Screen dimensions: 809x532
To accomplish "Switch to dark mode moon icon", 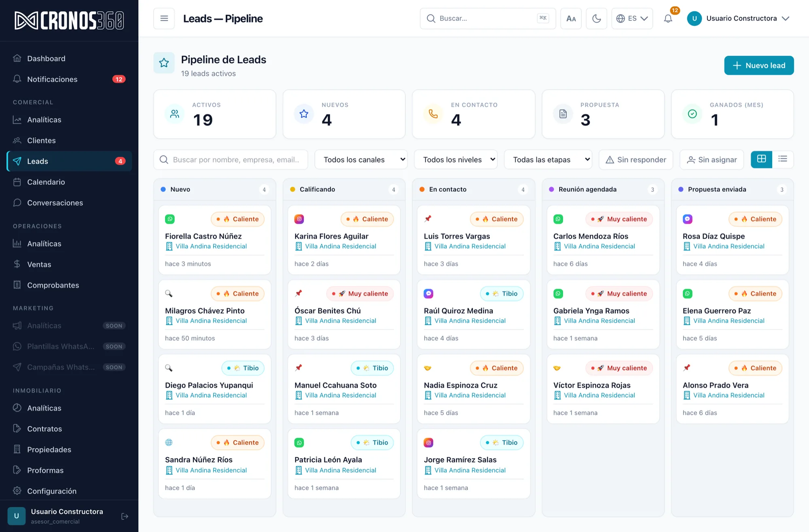I will tap(596, 19).
